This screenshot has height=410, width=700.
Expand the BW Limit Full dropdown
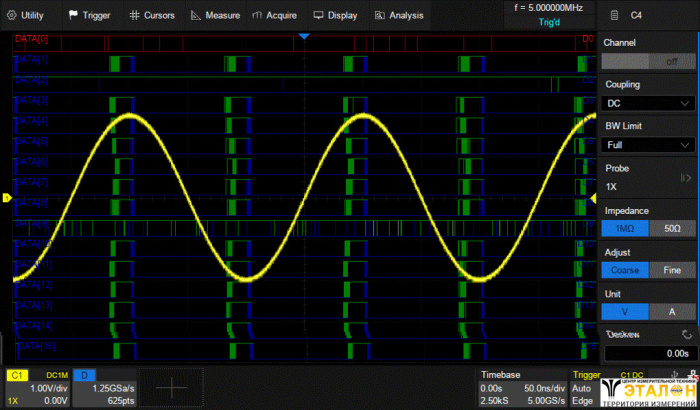pyautogui.click(x=649, y=145)
